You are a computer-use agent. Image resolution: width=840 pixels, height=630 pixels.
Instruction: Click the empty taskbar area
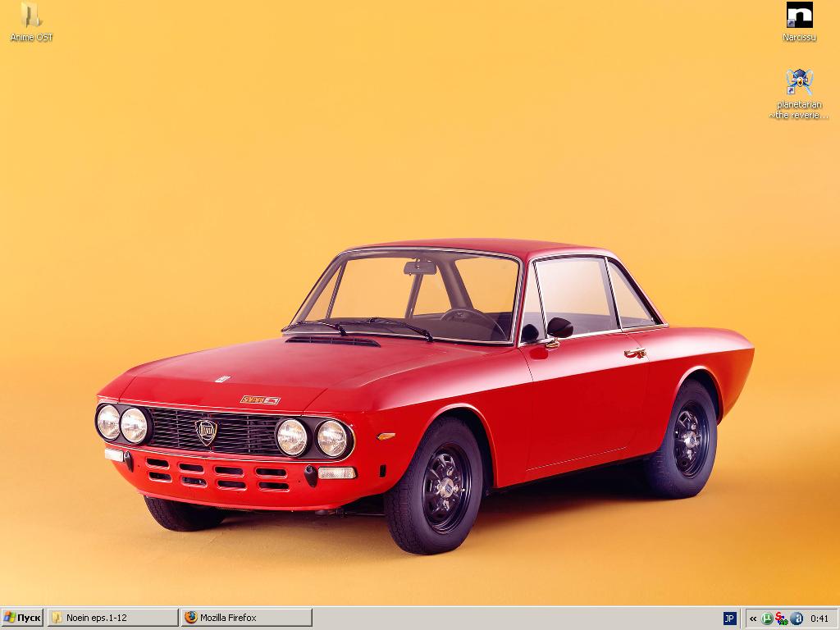[x=509, y=618]
